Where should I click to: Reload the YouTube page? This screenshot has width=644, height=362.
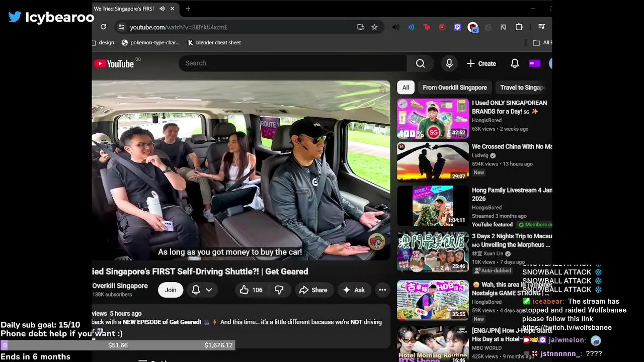tap(103, 27)
